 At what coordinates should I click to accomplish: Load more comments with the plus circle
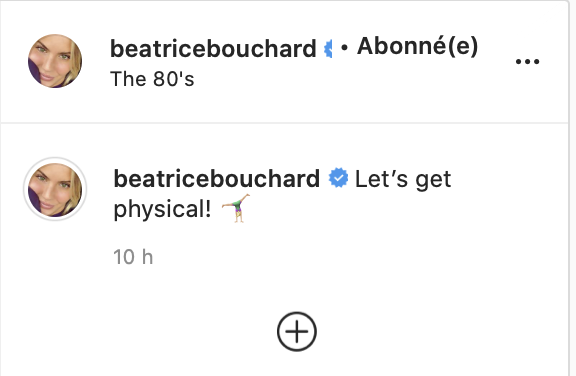(x=297, y=332)
